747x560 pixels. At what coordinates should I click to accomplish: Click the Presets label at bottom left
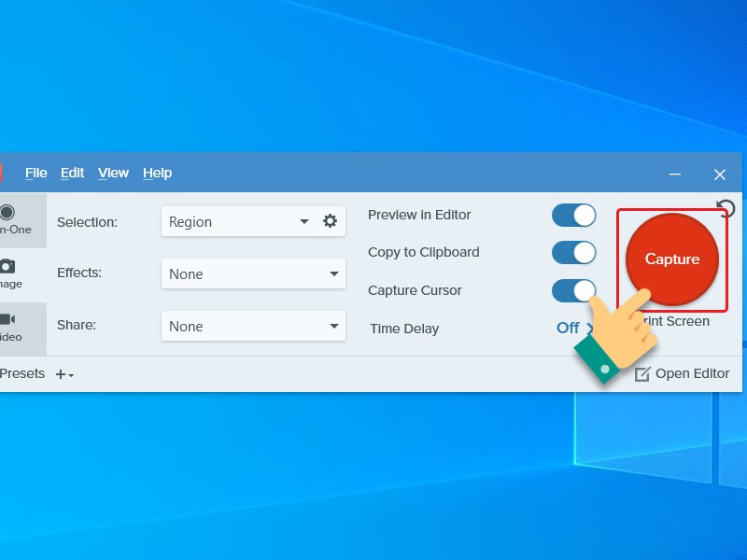tap(23, 373)
